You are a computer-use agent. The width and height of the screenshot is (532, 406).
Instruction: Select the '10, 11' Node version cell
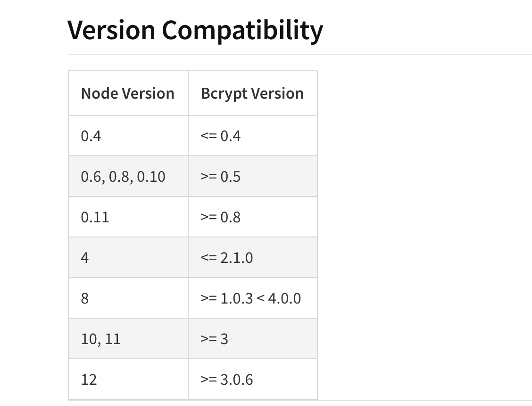click(x=101, y=339)
